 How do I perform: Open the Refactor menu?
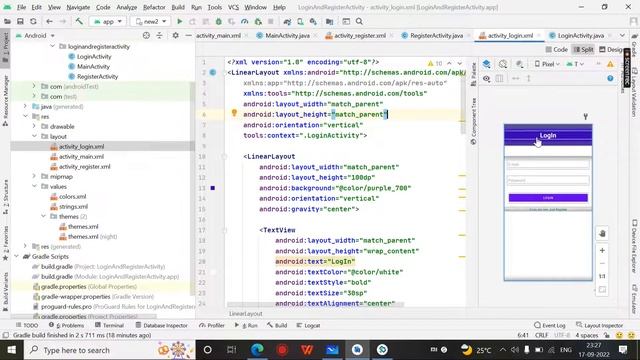pyautogui.click(x=154, y=7)
